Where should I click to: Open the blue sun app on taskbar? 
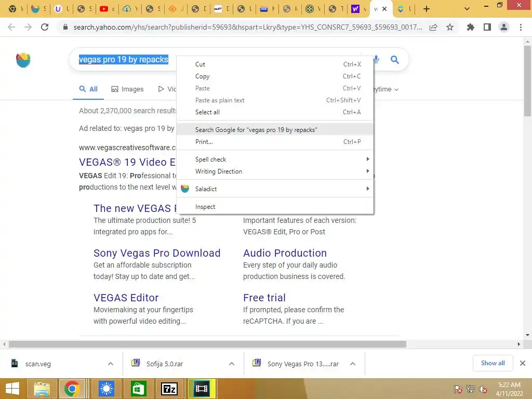pos(106,389)
